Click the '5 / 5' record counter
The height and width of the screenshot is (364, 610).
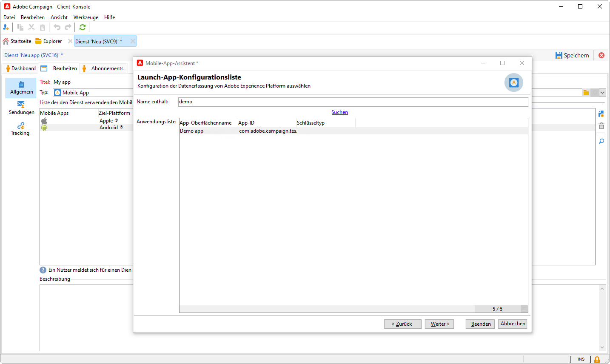(x=497, y=309)
